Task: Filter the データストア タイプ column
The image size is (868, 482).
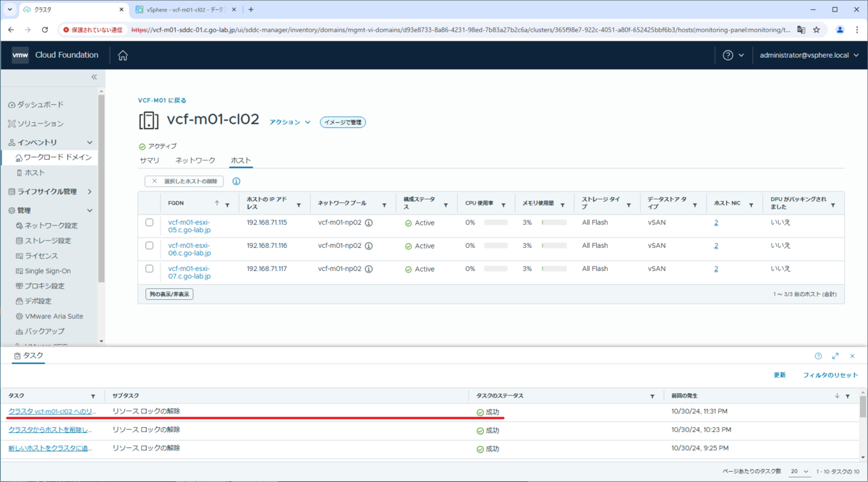Action: pos(695,205)
